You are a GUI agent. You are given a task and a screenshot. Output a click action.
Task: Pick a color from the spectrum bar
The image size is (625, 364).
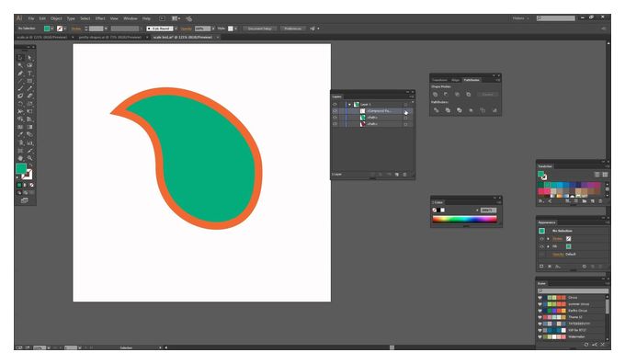tap(465, 219)
